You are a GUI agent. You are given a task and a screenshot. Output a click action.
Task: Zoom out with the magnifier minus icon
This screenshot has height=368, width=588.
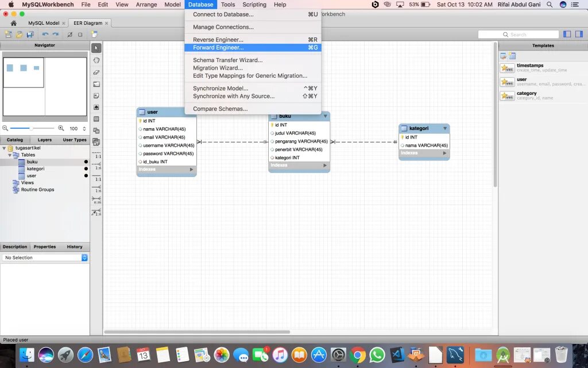(5, 128)
